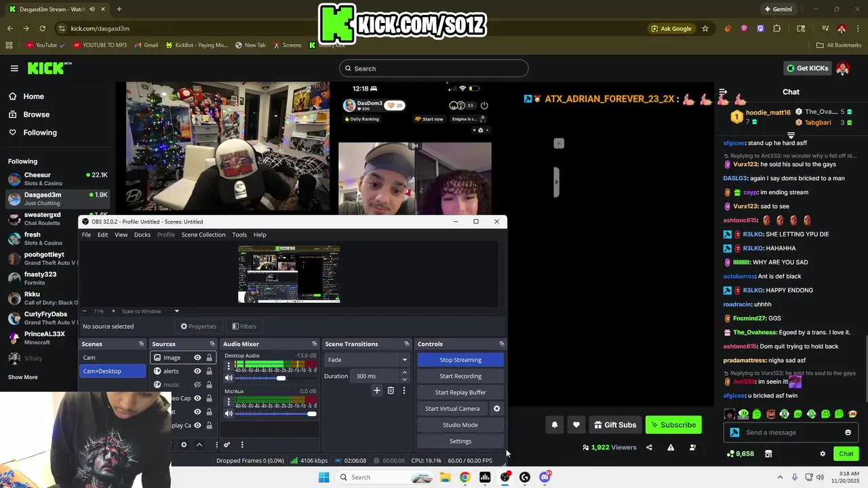Open Discord from the taskbar

545,477
